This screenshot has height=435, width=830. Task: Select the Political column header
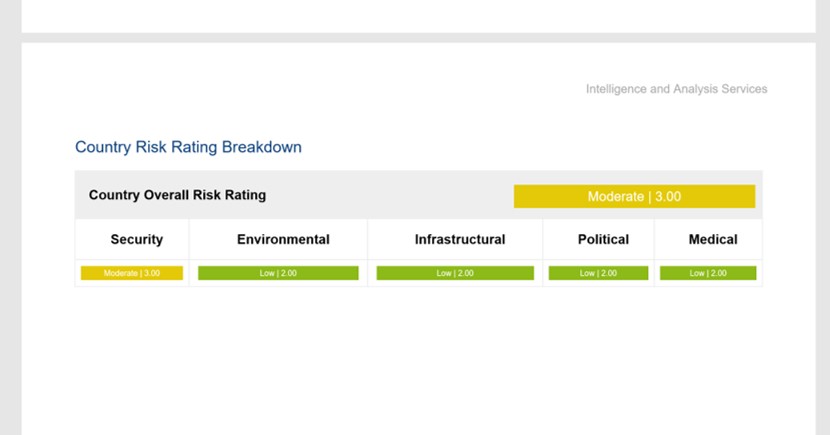(x=603, y=240)
